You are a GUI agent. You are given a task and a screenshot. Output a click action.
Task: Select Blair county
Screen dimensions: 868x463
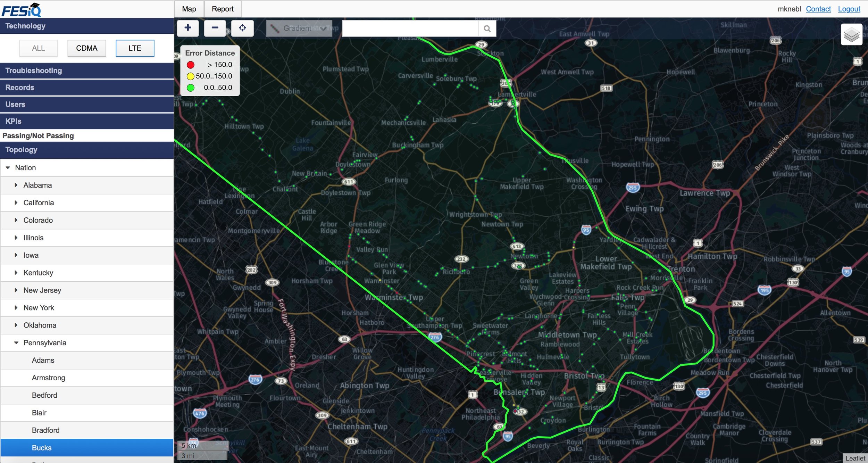pyautogui.click(x=87, y=413)
